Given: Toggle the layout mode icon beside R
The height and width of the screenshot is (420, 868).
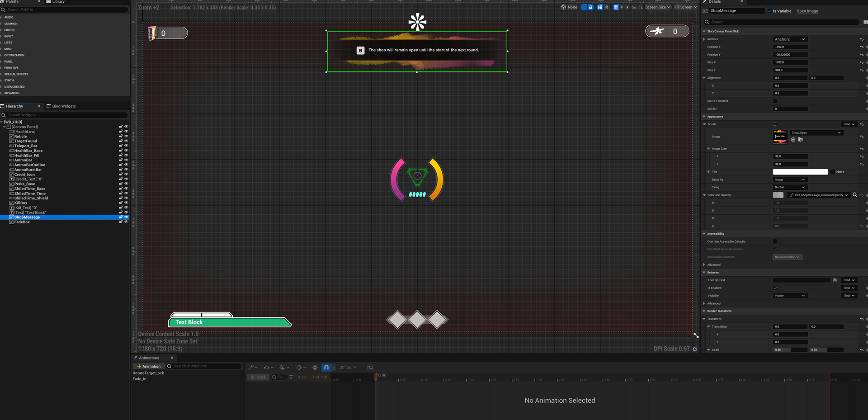Looking at the screenshot, I should point(600,7).
